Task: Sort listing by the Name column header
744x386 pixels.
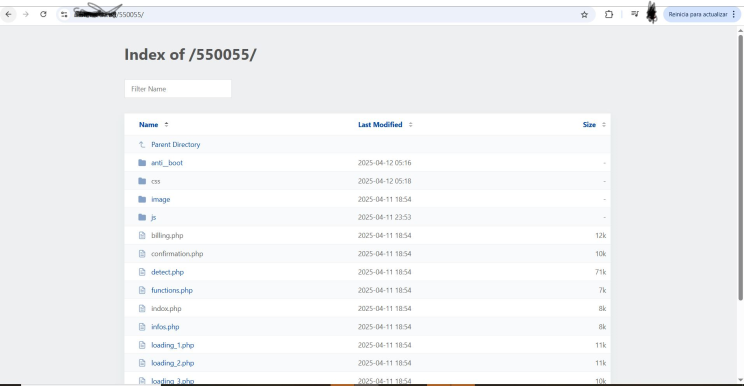Action: pyautogui.click(x=149, y=125)
